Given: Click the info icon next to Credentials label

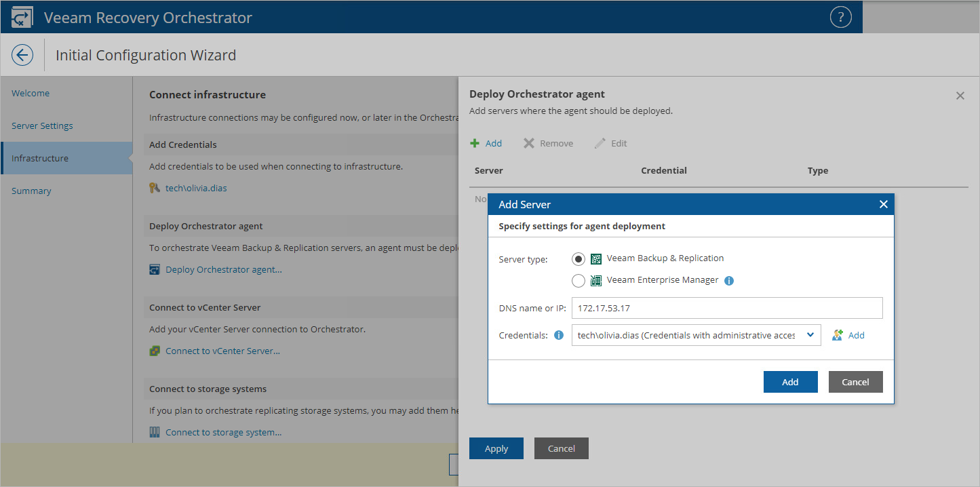Looking at the screenshot, I should click(x=558, y=334).
